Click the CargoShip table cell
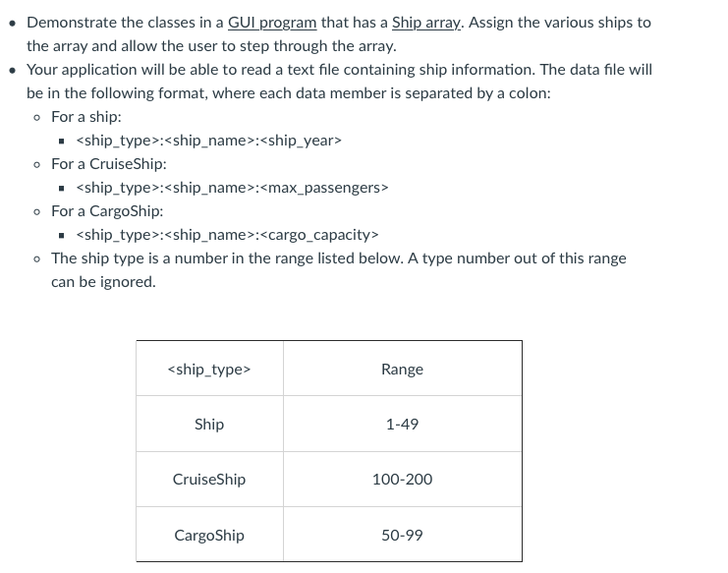728x573 pixels. pyautogui.click(x=209, y=536)
